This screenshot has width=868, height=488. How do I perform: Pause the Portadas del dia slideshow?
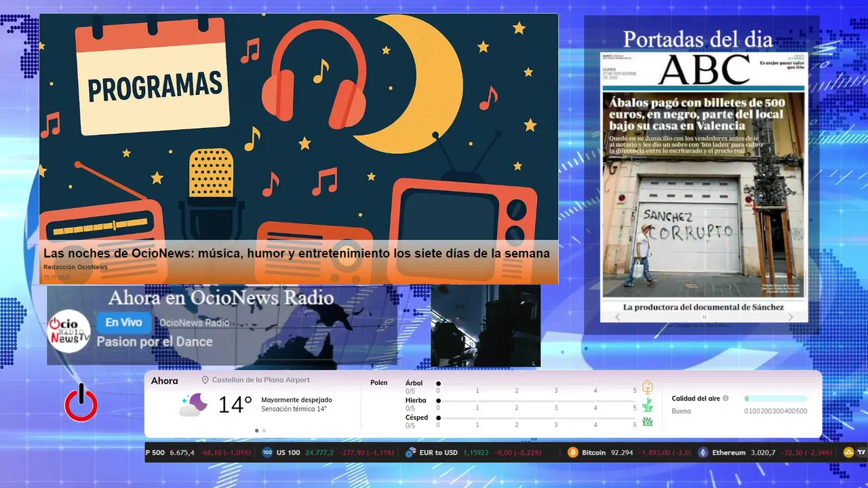pyautogui.click(x=704, y=317)
